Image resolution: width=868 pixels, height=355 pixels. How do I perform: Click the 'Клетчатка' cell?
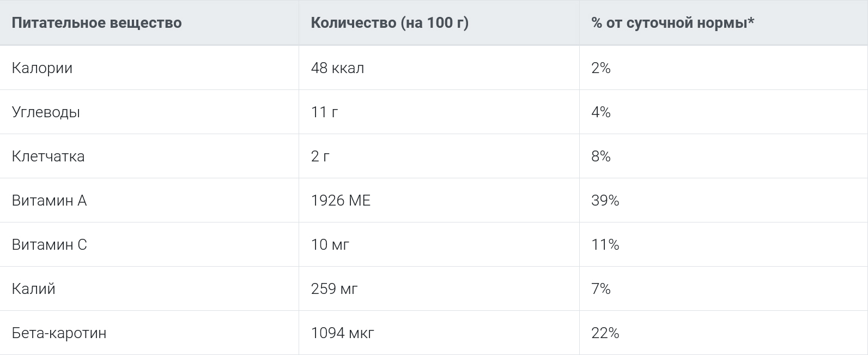(x=48, y=156)
